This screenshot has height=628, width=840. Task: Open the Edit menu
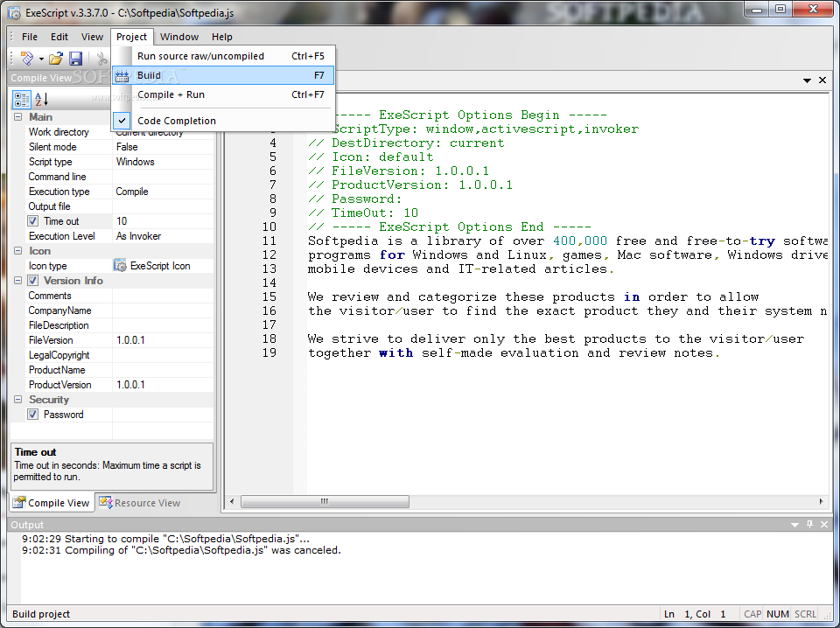tap(59, 37)
